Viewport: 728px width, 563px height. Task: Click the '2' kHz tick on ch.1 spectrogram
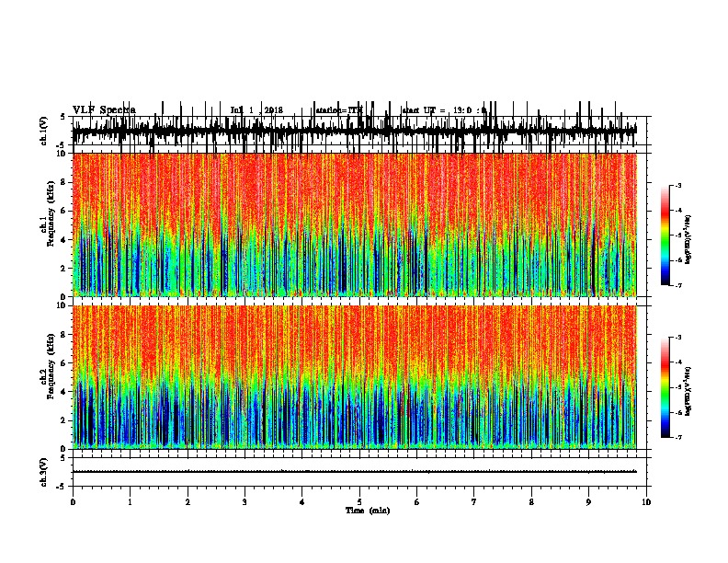click(64, 269)
